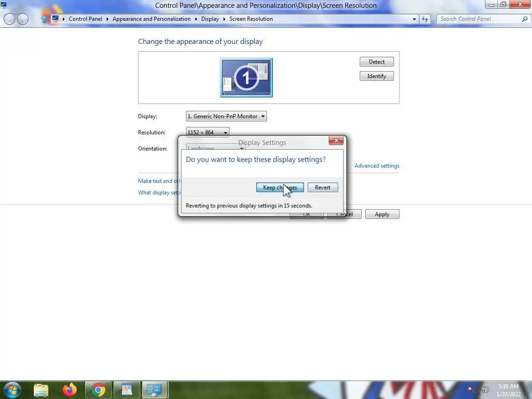Click the network tray icon

tap(485, 390)
